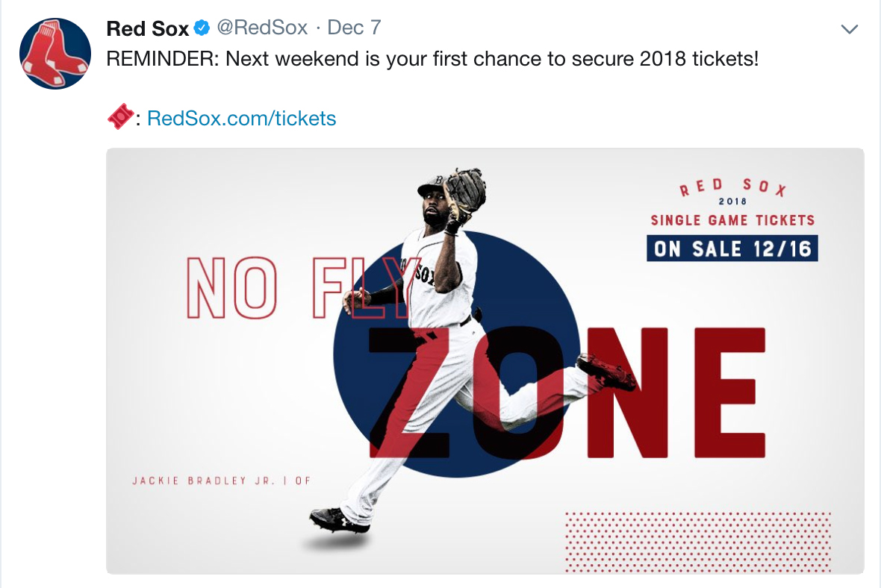The image size is (881, 588).
Task: Click the REMINDER tweet text
Action: [x=432, y=59]
